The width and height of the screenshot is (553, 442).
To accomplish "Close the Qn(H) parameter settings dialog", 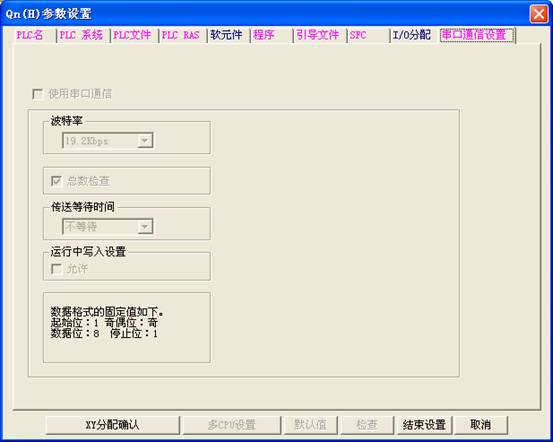I will [539, 14].
